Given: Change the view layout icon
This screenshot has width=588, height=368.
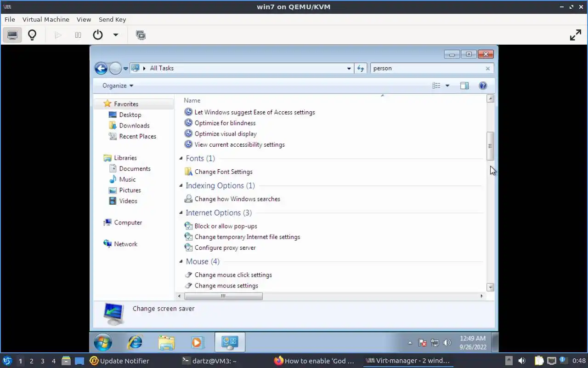Looking at the screenshot, I should click(436, 86).
